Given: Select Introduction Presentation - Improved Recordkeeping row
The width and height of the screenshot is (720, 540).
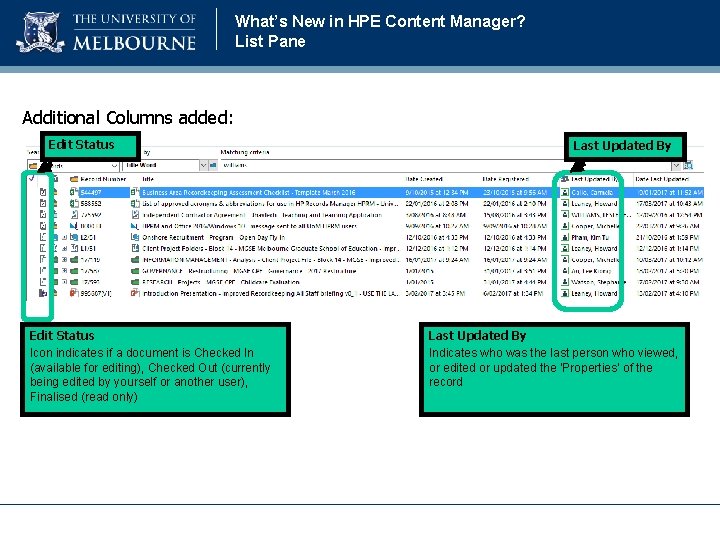Looking at the screenshot, I should (270, 293).
